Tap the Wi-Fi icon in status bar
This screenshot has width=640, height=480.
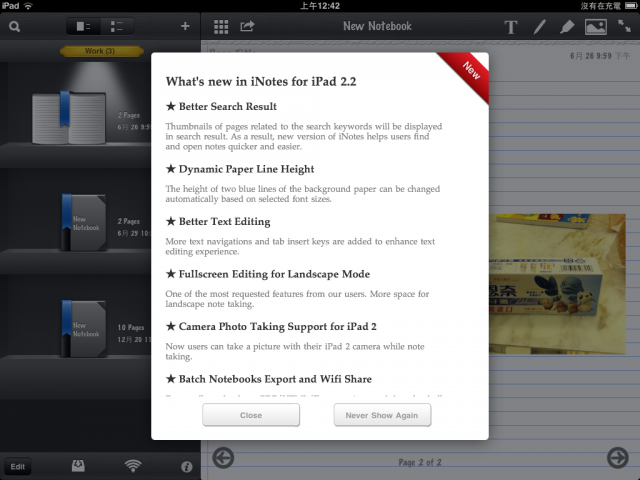(x=28, y=6)
